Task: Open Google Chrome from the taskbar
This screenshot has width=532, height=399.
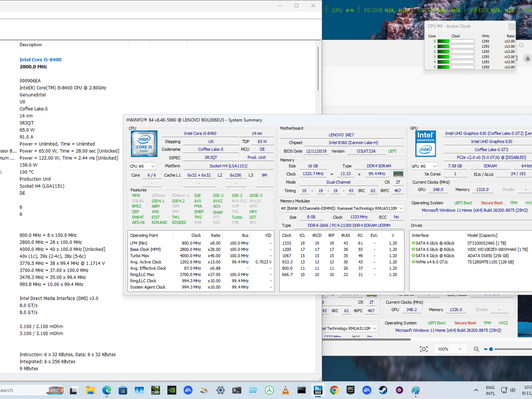Action: tap(334, 390)
